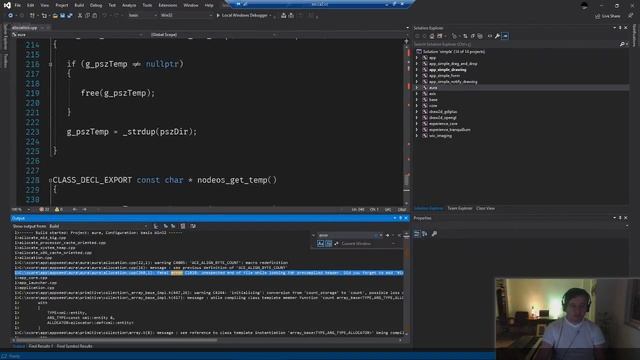This screenshot has width=640, height=360.
Task: Select app_simple_drawing project
Action: pos(447,70)
